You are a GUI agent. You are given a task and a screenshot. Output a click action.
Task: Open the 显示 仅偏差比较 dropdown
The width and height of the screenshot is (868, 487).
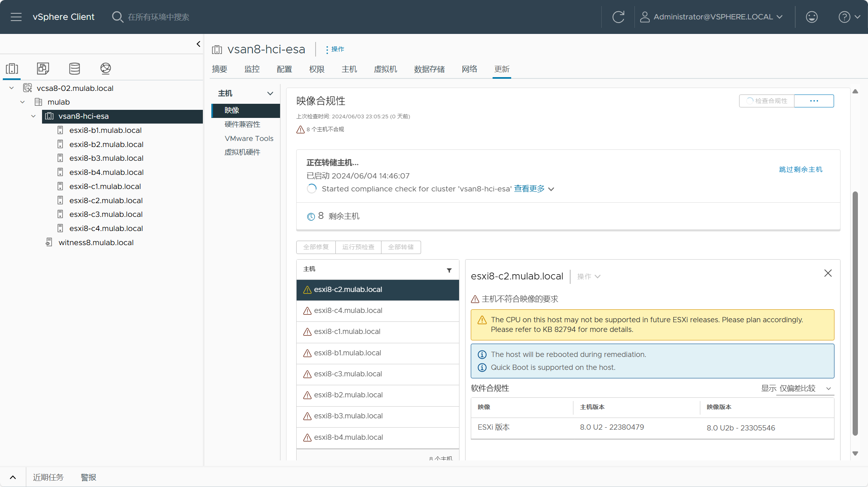[805, 388]
